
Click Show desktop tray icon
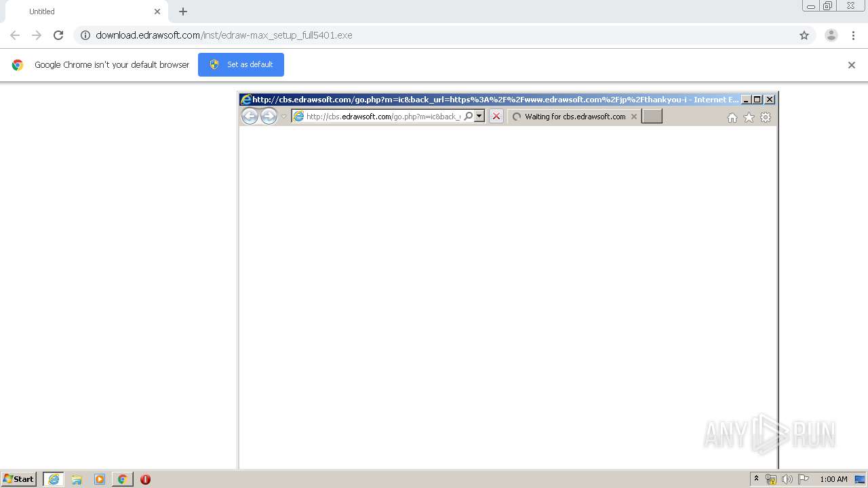point(860,479)
